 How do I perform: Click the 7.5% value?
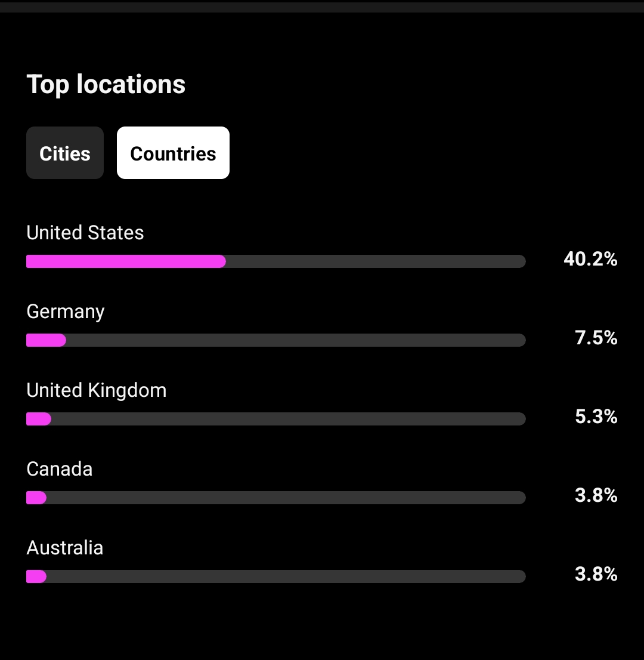(x=596, y=338)
